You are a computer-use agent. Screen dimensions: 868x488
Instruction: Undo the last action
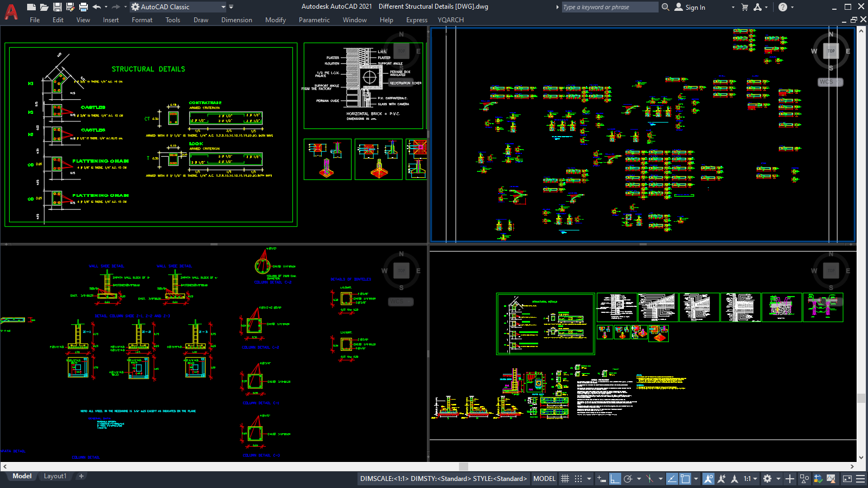(96, 7)
